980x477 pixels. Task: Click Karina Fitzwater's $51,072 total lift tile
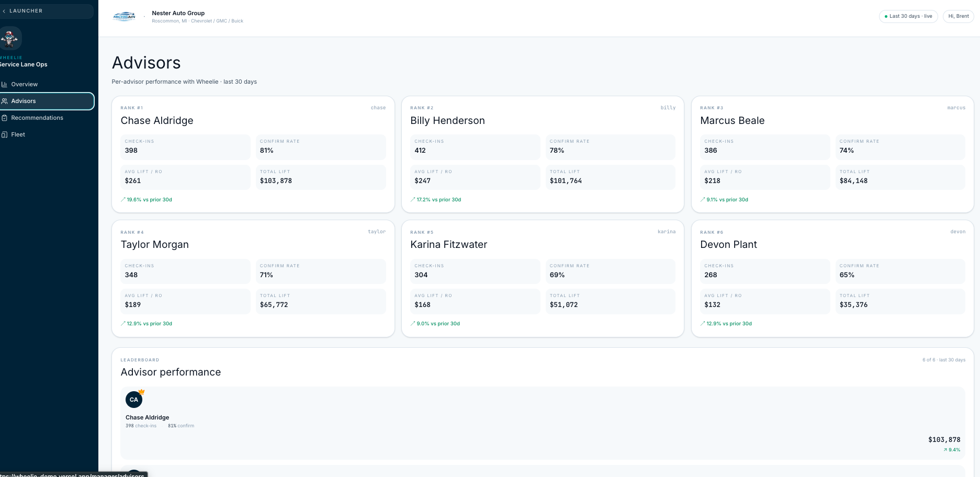[x=611, y=301]
